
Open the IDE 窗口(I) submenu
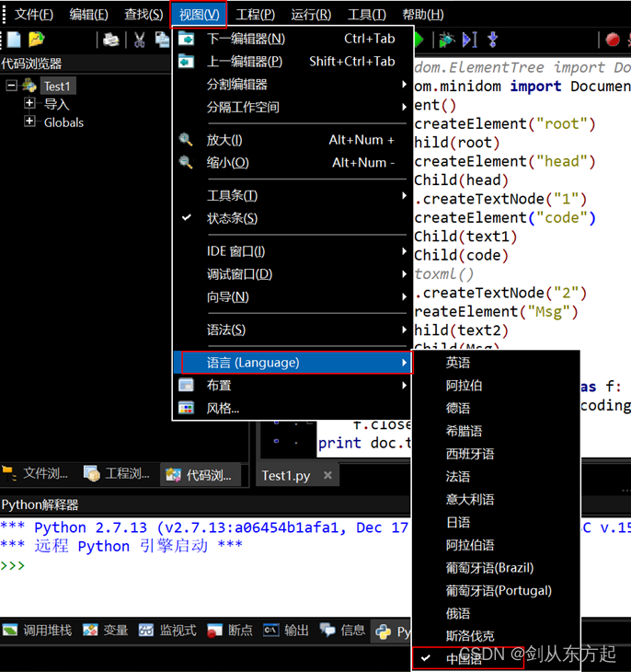pos(293,251)
